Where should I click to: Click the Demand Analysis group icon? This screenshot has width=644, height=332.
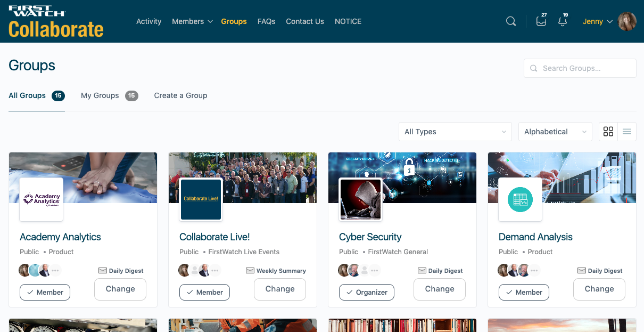(521, 199)
